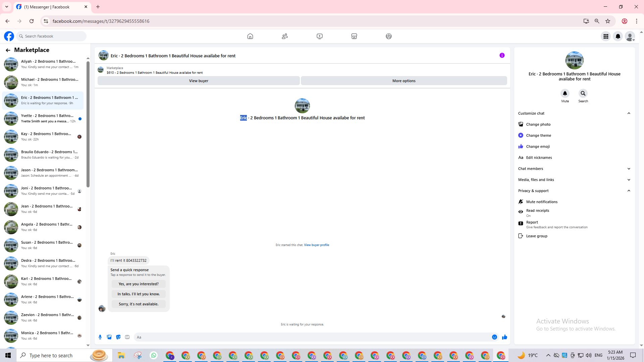
Task: Select Change theme color option
Action: (x=538, y=135)
